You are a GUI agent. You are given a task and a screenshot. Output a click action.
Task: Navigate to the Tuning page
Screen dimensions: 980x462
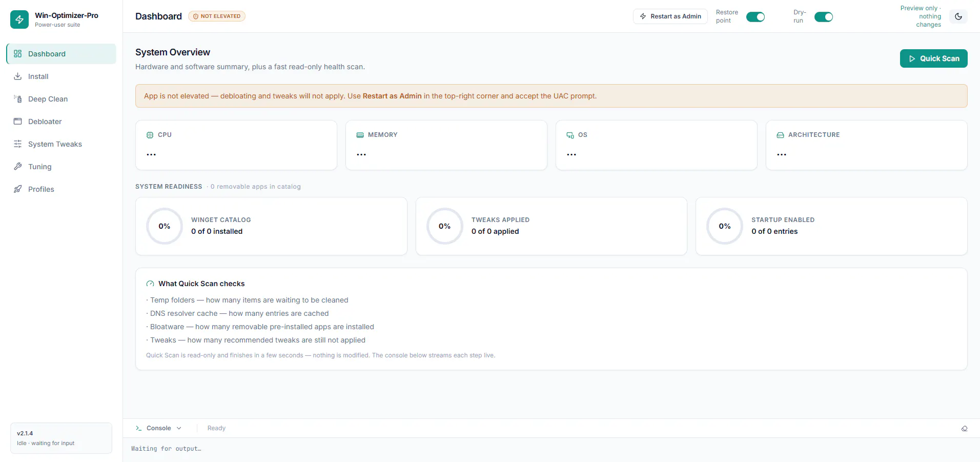point(61,167)
